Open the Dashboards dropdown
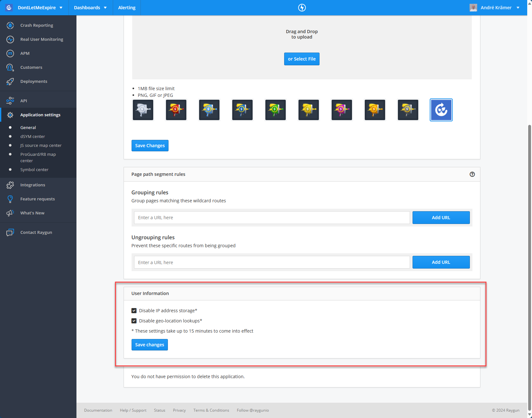Image resolution: width=532 pixels, height=418 pixels. (90, 7)
